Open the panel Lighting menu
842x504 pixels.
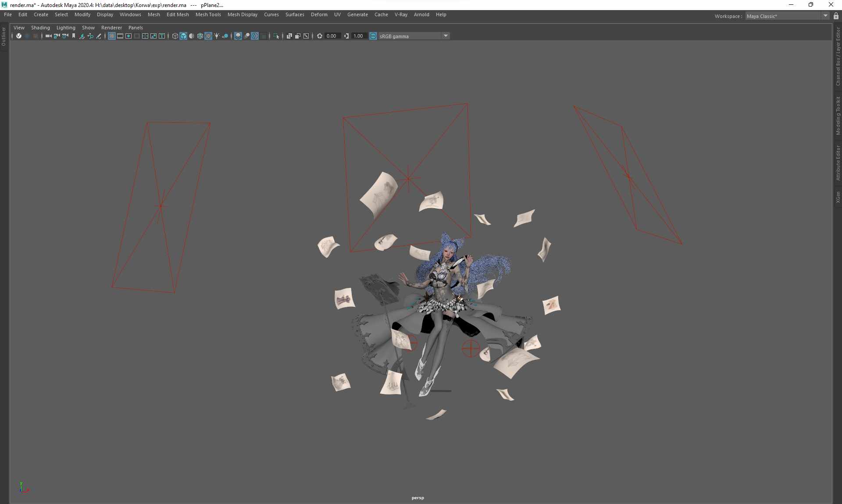pyautogui.click(x=66, y=28)
